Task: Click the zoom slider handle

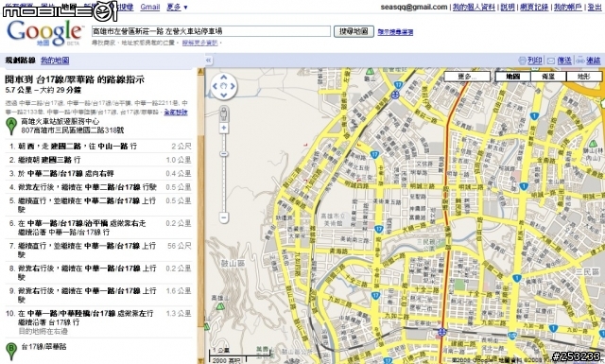Action: click(x=224, y=154)
